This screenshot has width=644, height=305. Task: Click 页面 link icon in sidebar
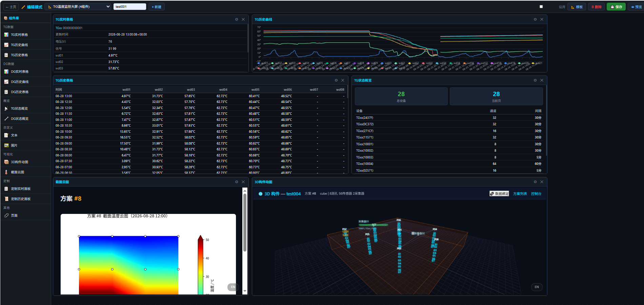(x=6, y=216)
